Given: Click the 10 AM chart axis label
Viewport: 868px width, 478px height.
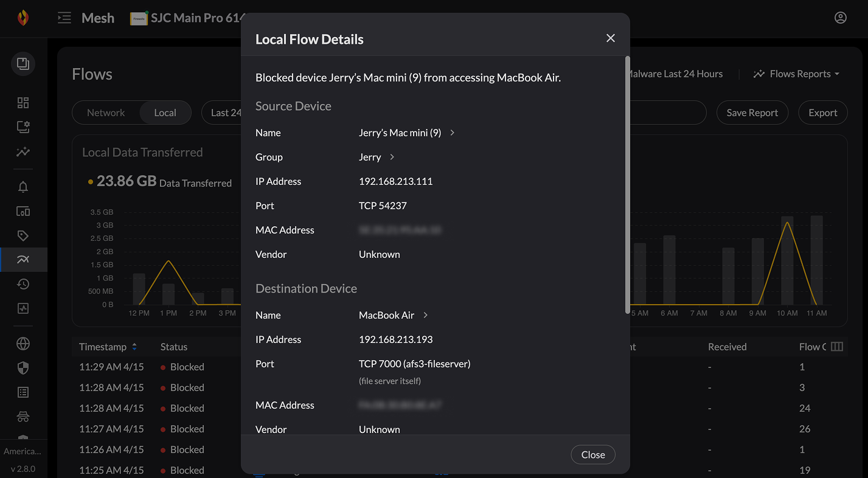Looking at the screenshot, I should click(x=788, y=313).
